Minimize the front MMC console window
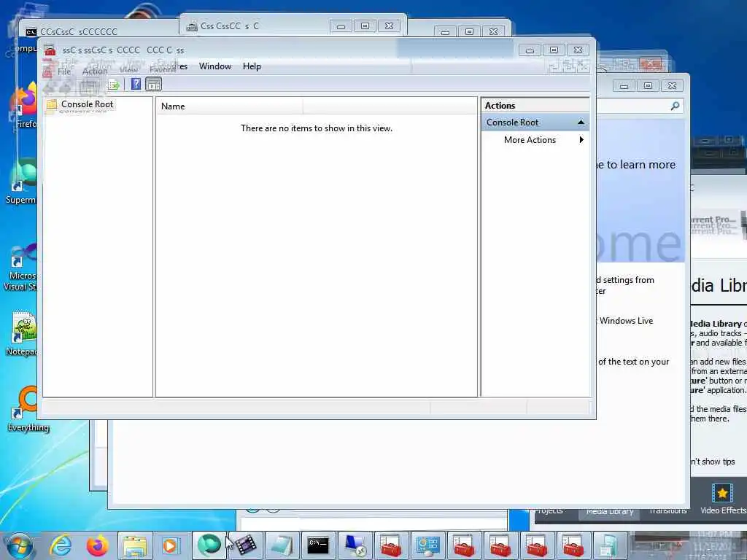Screen dimensions: 747x560 pos(530,50)
